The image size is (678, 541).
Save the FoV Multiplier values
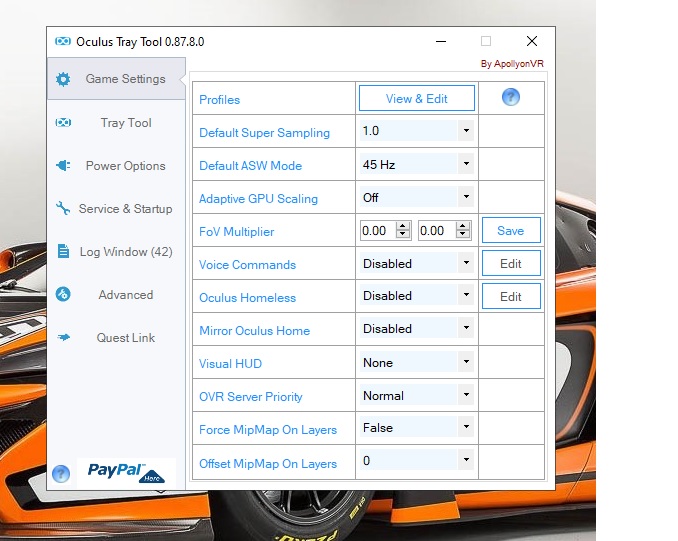point(511,230)
